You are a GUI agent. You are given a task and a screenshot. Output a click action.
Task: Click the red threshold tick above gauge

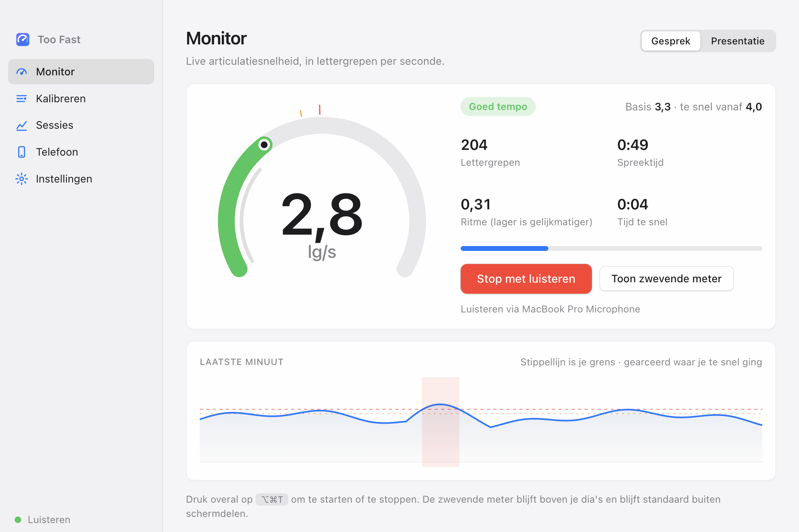[320, 110]
